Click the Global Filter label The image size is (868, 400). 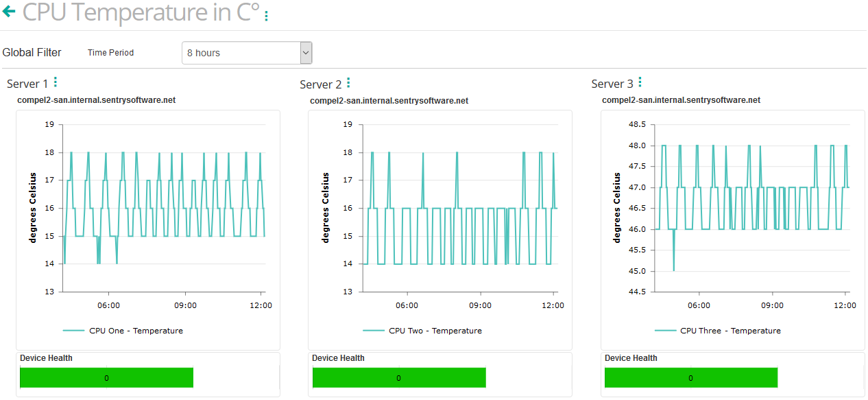pyautogui.click(x=32, y=51)
